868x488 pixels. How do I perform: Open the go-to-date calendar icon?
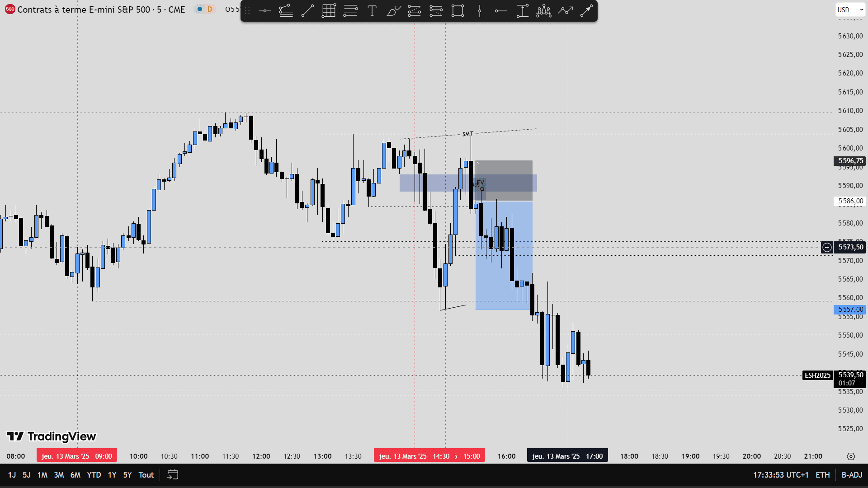click(x=173, y=474)
